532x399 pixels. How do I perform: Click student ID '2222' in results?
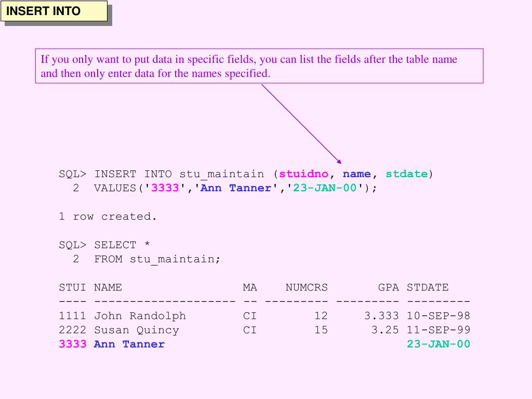[72, 330]
